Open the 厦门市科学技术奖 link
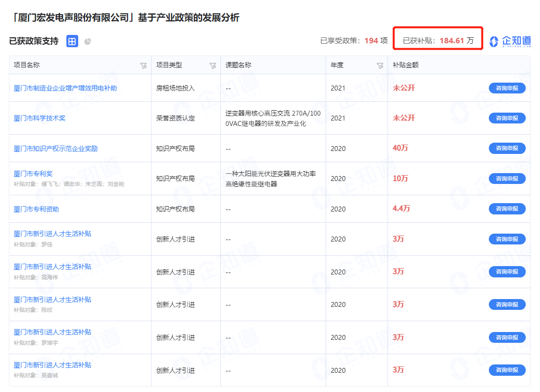Screen dimensions: 540x392 click(x=40, y=118)
